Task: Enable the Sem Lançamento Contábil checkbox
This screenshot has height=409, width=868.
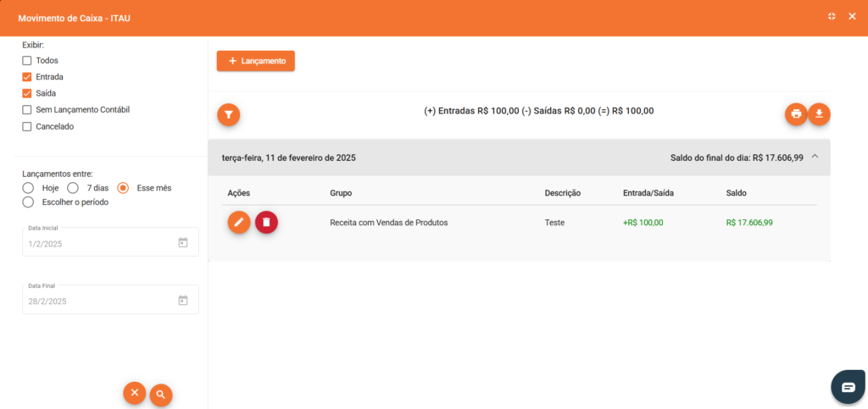Action: click(x=27, y=110)
